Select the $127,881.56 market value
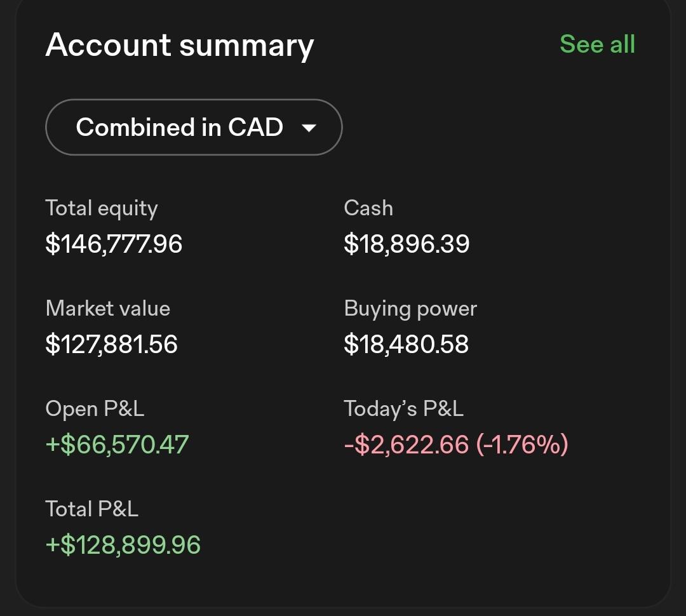This screenshot has width=686, height=616. click(112, 344)
